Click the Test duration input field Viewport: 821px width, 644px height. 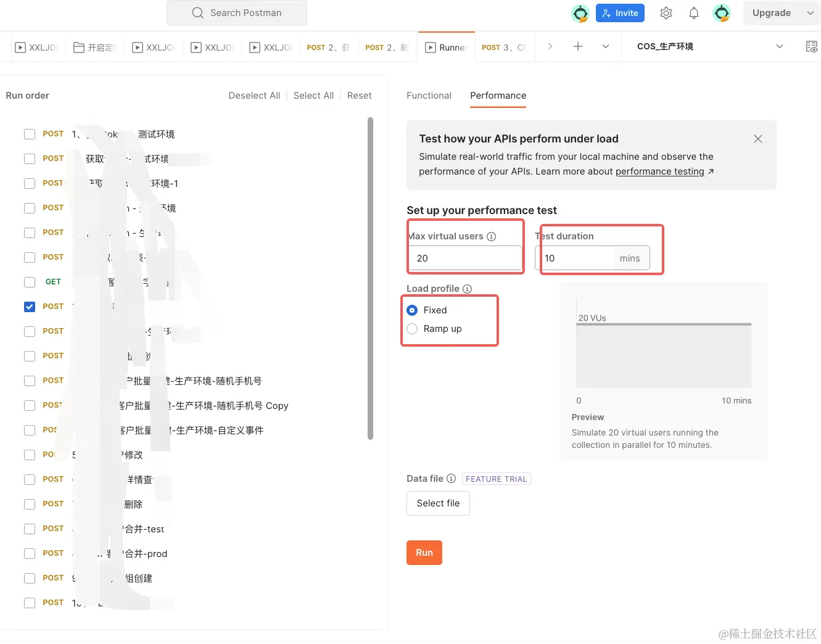[592, 258]
